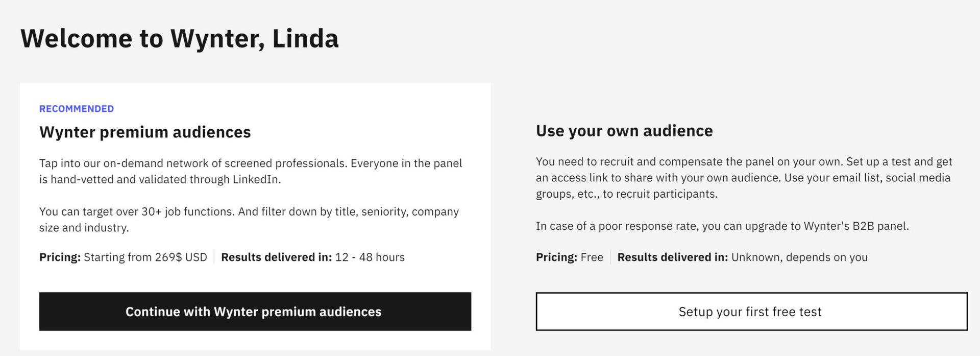Click the poor response rate sentence
The image size is (980, 356).
click(722, 226)
